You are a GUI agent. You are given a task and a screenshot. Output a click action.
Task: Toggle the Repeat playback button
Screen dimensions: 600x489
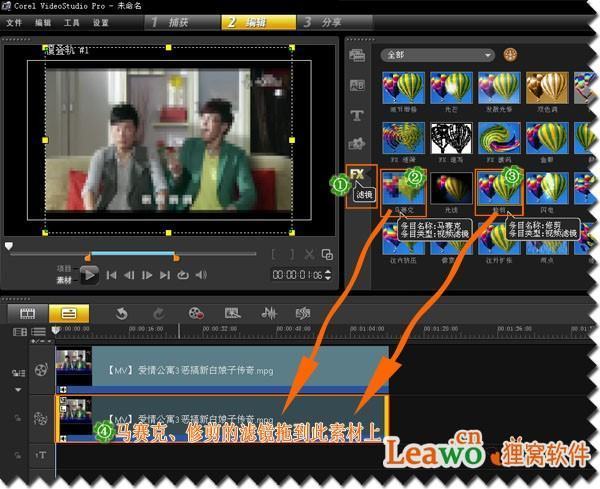pyautogui.click(x=182, y=275)
